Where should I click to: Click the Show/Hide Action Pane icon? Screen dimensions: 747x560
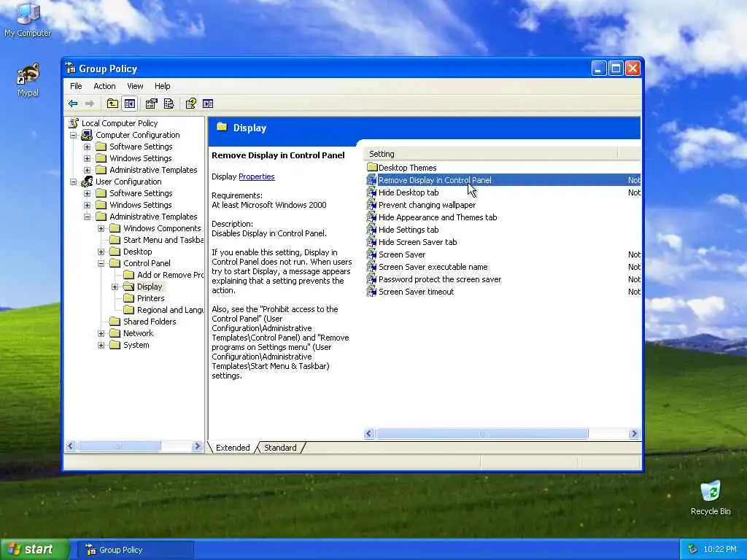pyautogui.click(x=208, y=104)
